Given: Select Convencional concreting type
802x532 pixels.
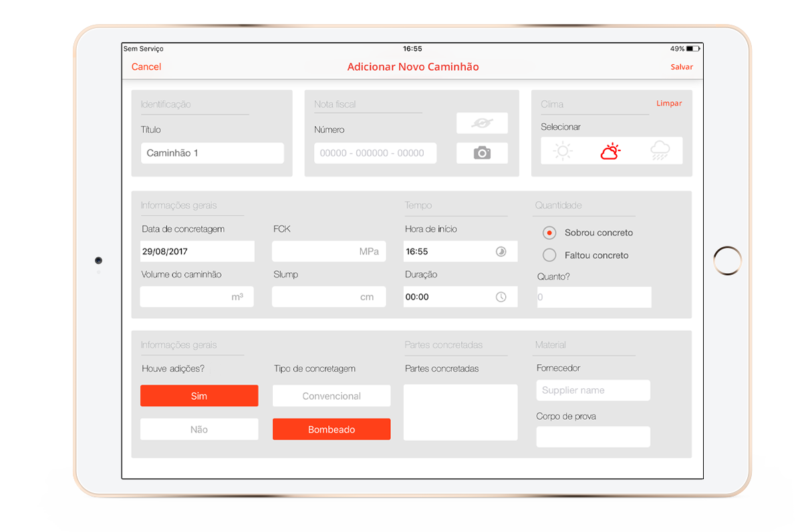Looking at the screenshot, I should (331, 396).
